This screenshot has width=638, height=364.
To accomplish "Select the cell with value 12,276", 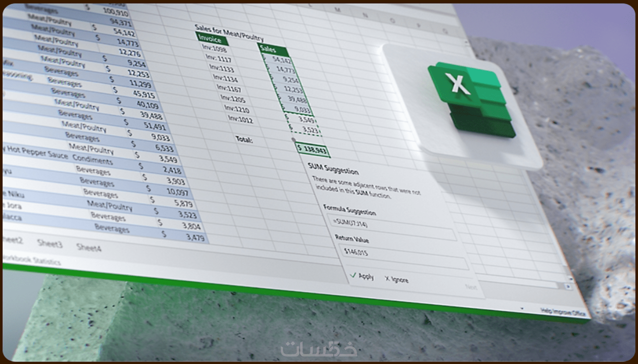I will (129, 53).
